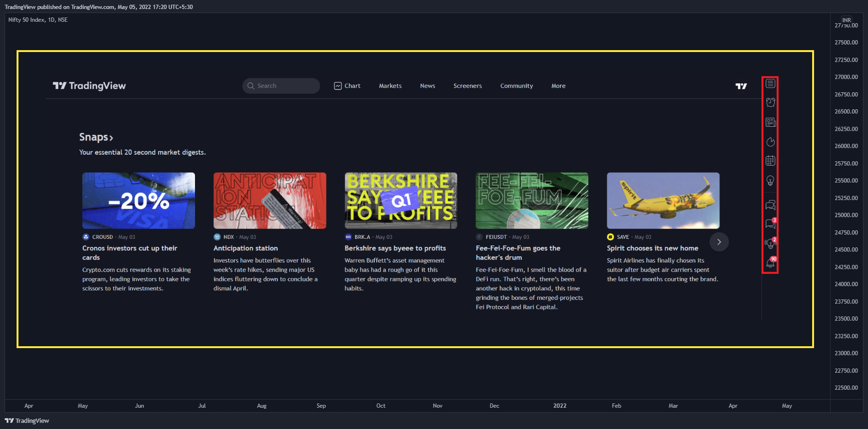Open the -20% Visa card thumbnail
This screenshot has height=429, width=868.
139,201
